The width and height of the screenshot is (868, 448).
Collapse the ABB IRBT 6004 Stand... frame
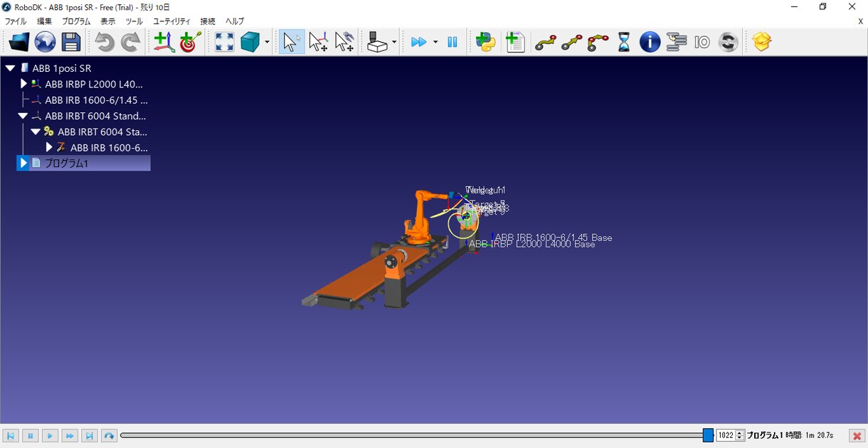23,116
